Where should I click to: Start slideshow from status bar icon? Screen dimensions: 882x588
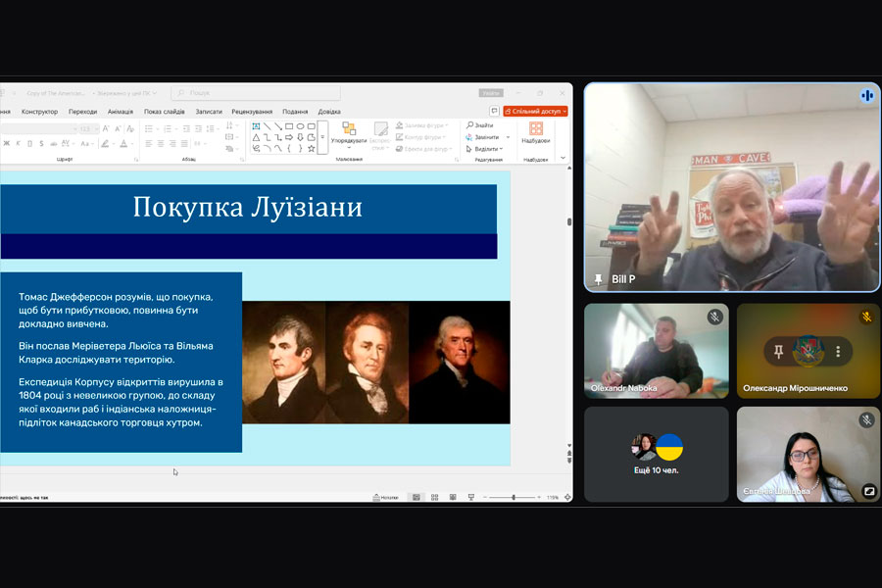click(470, 497)
